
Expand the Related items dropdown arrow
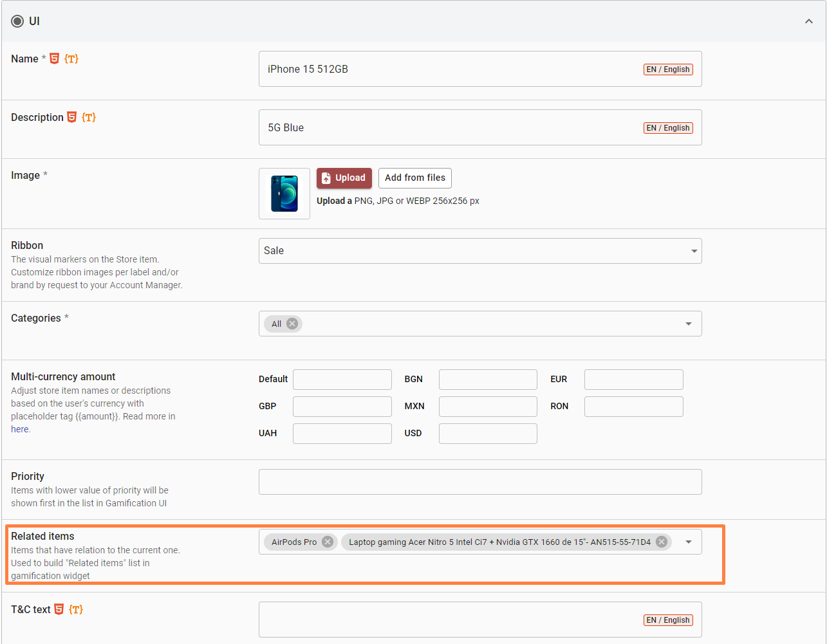689,542
